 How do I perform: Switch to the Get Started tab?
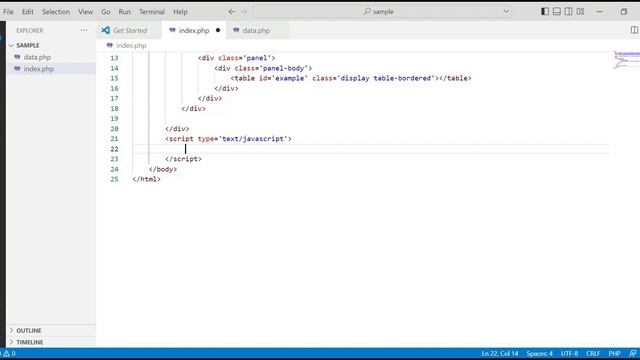[x=129, y=30]
